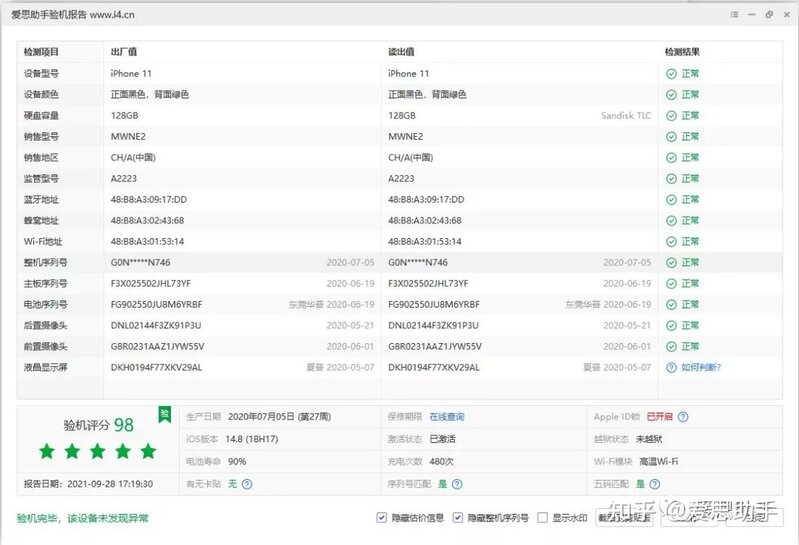Uncheck the 隐藏估价信息 checkbox
Image resolution: width=799 pixels, height=545 pixels.
point(382,518)
